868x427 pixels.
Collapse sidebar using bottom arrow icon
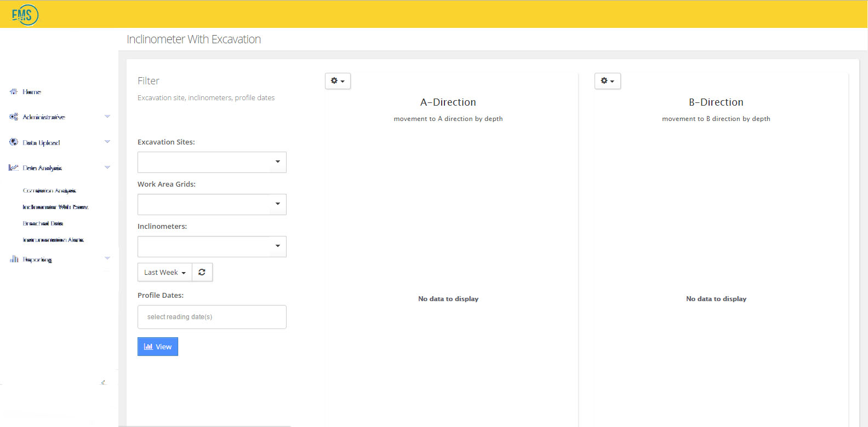103,382
